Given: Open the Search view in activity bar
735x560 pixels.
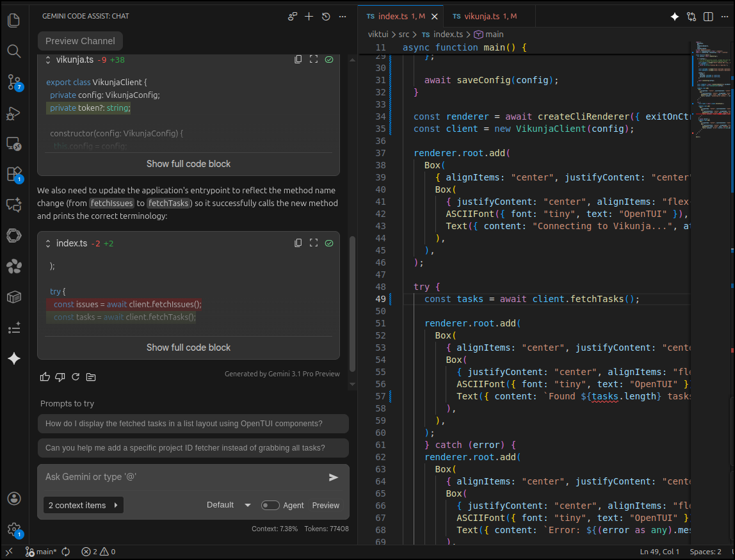Looking at the screenshot, I should point(13,51).
